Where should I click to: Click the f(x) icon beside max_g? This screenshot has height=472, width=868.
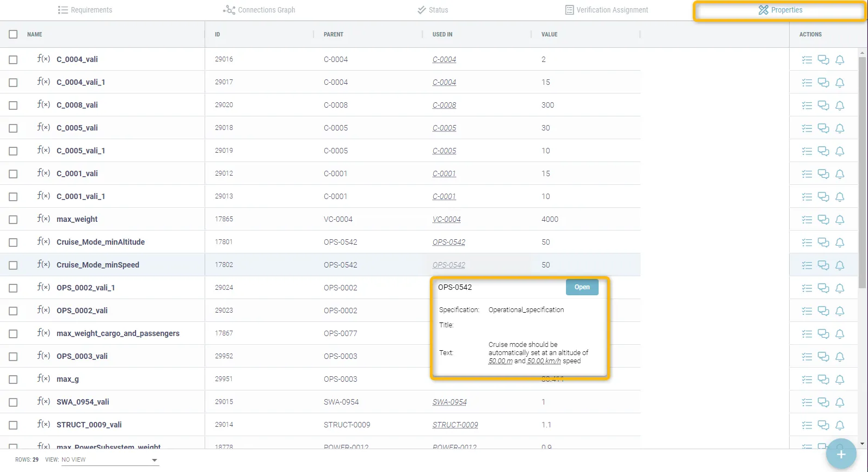44,378
